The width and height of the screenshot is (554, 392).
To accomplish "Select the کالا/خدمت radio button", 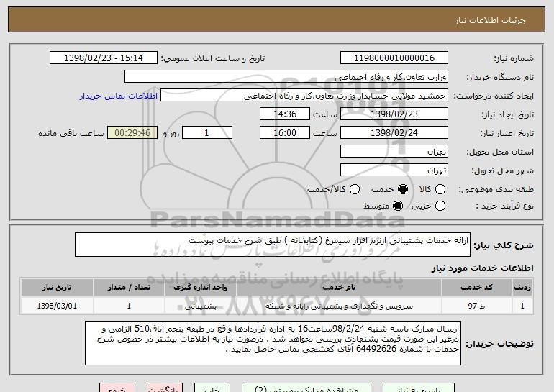I will point(355,190).
